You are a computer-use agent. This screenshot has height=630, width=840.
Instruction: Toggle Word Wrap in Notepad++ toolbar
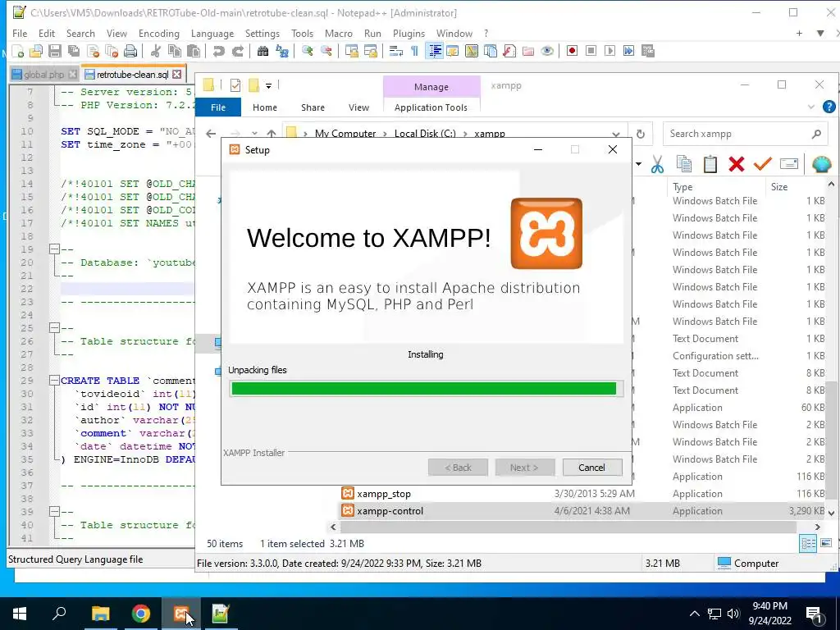(x=396, y=51)
